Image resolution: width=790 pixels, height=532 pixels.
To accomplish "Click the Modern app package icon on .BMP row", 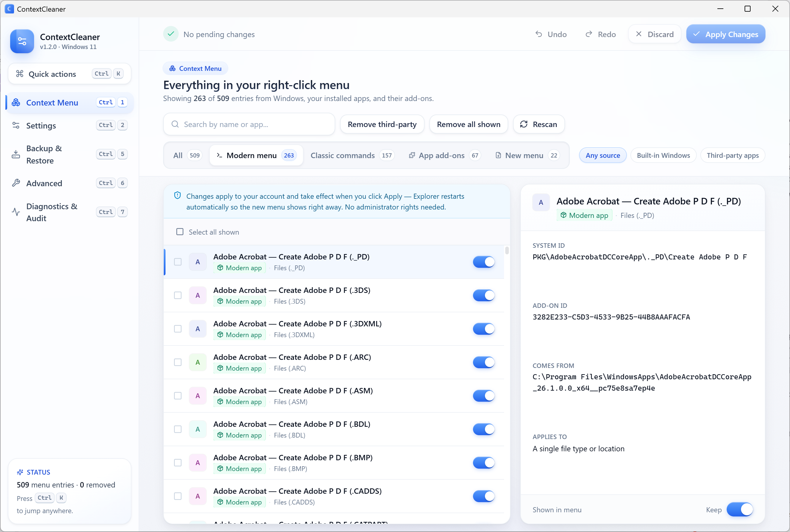I will [x=221, y=469].
